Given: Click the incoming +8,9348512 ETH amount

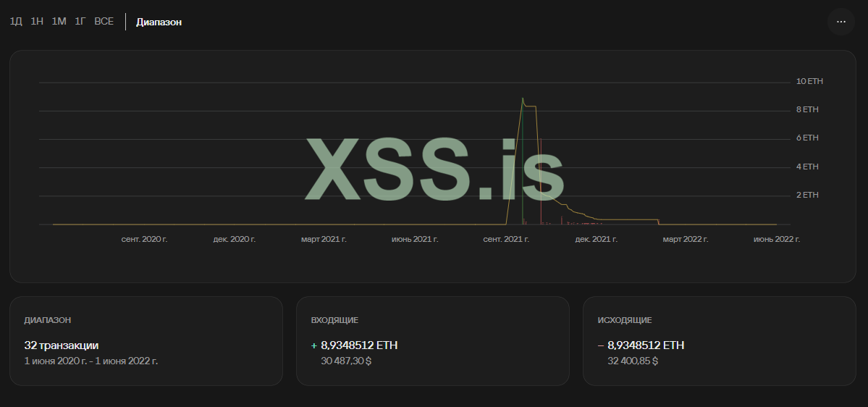Looking at the screenshot, I should tap(354, 345).
